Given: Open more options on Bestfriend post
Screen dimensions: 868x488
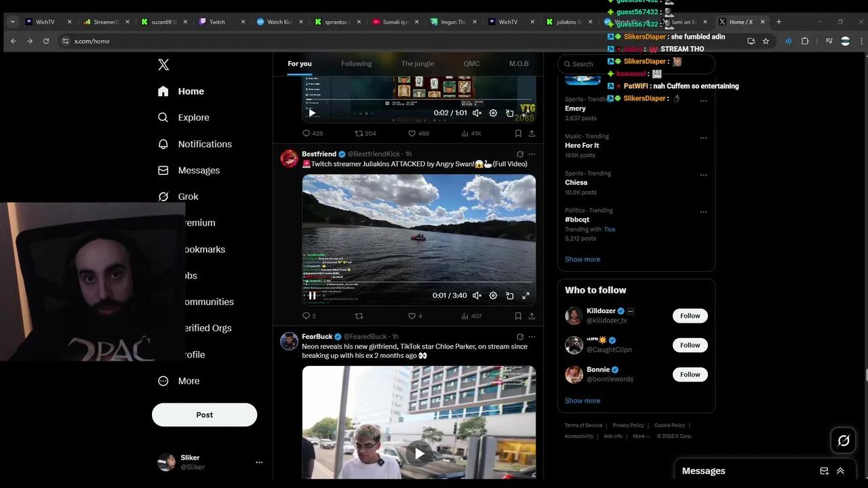Looking at the screenshot, I should pyautogui.click(x=532, y=155).
